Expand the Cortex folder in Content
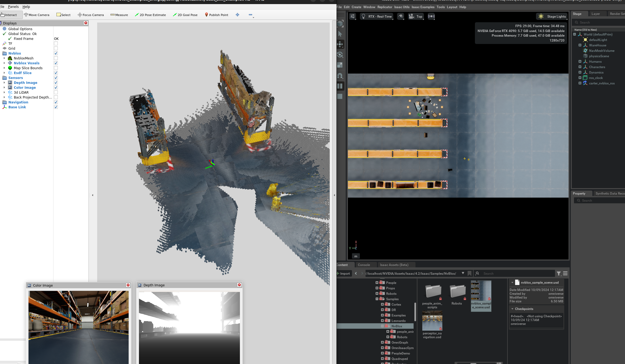The height and width of the screenshot is (364, 625). (x=382, y=304)
